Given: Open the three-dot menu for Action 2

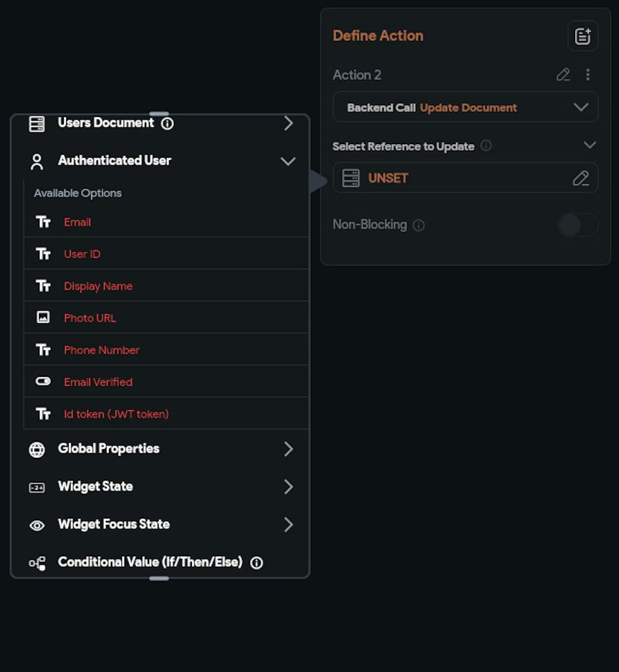Looking at the screenshot, I should 587,75.
